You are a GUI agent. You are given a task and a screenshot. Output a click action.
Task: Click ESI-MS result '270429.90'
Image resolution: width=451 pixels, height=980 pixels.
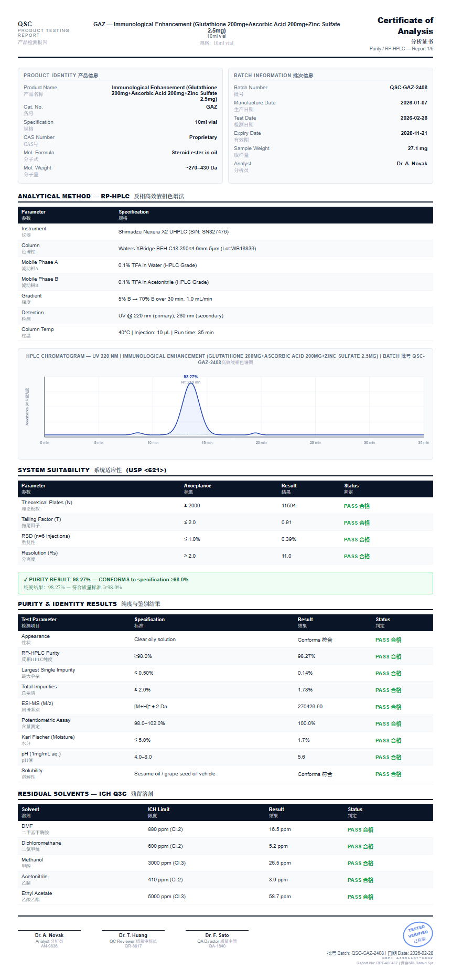(x=310, y=707)
